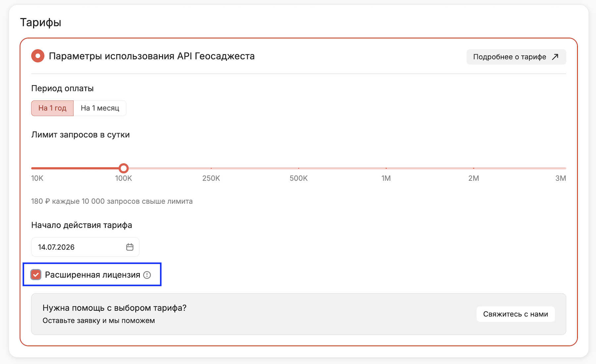596x364 pixels.
Task: Click arrow icon on Подробнее о тарифе
Action: pos(555,57)
